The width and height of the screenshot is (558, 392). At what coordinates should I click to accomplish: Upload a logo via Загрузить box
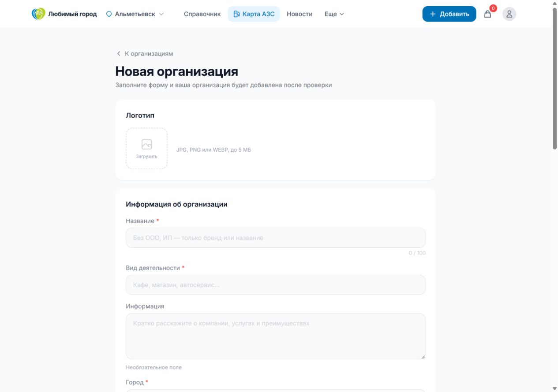click(x=146, y=149)
